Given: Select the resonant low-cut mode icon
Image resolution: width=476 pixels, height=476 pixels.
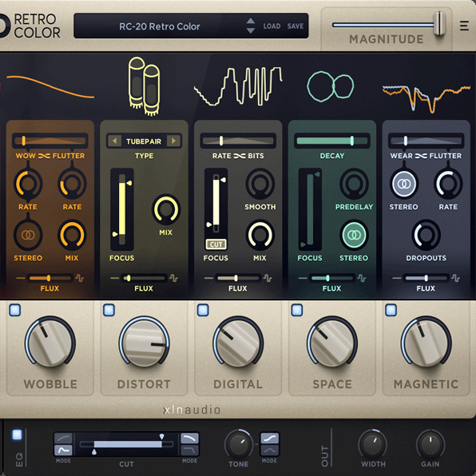Looking at the screenshot, I should [63, 450].
